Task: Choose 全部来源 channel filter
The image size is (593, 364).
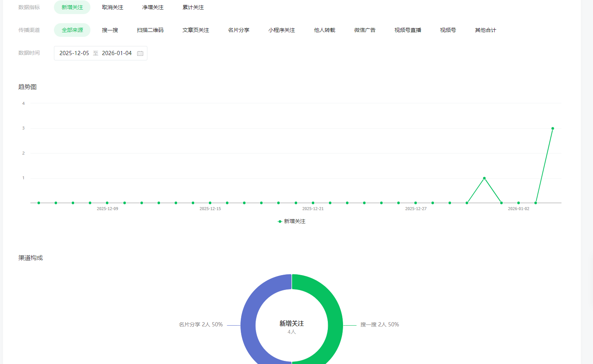Action: 72,30
